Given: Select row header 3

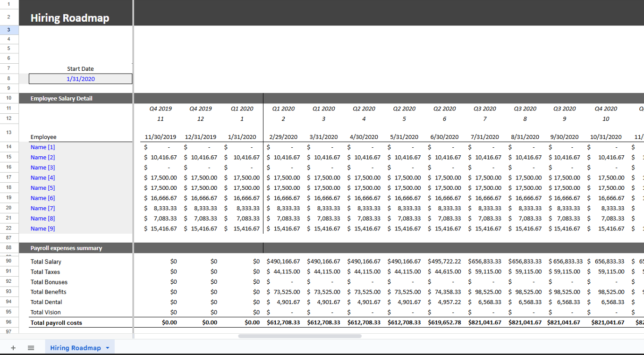Looking at the screenshot, I should pyautogui.click(x=9, y=29).
